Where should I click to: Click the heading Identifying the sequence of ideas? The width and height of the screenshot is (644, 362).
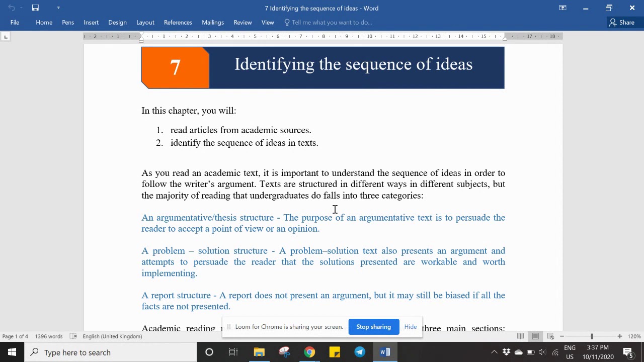tap(353, 64)
